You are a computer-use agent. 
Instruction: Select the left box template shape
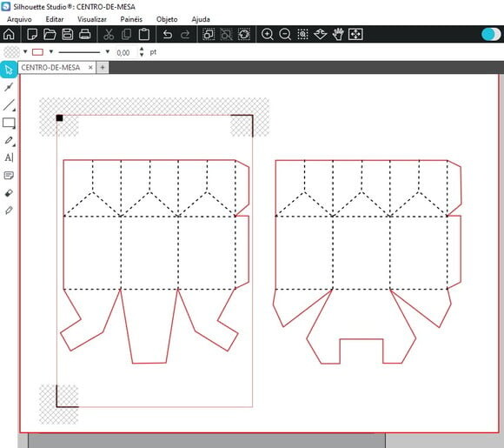pyautogui.click(x=155, y=261)
